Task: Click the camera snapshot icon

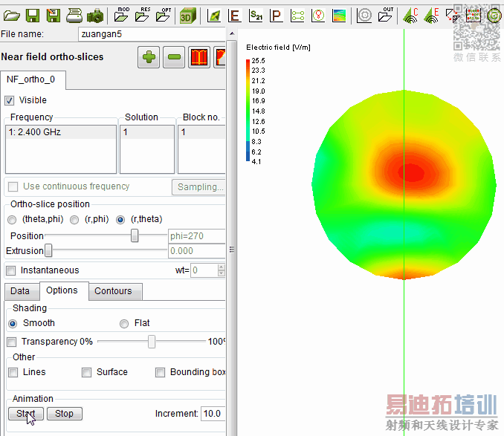Action: click(x=95, y=16)
